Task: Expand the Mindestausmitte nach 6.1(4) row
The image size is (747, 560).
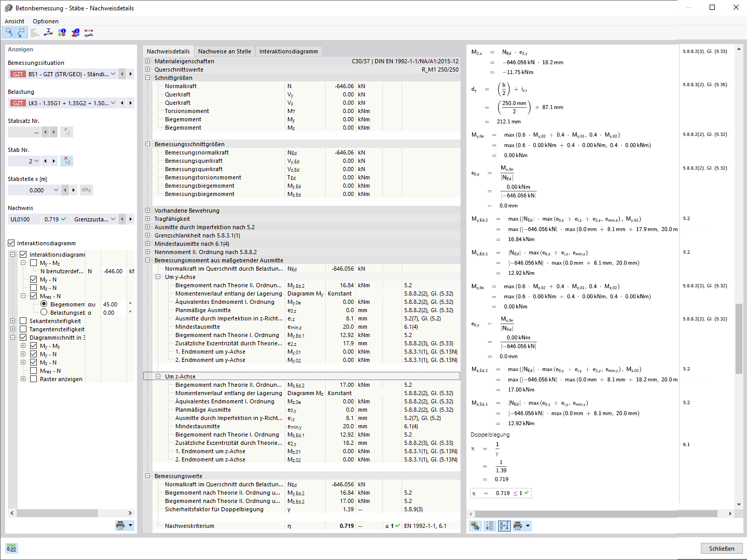Action: [x=147, y=244]
